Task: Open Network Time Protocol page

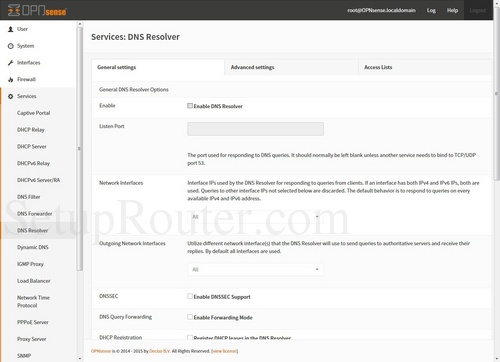Action: tap(33, 301)
